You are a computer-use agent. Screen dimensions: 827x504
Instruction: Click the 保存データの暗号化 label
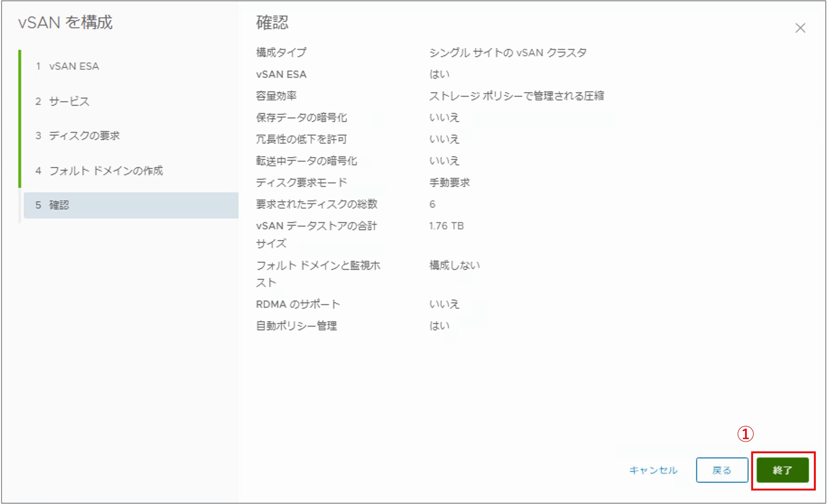pos(301,117)
